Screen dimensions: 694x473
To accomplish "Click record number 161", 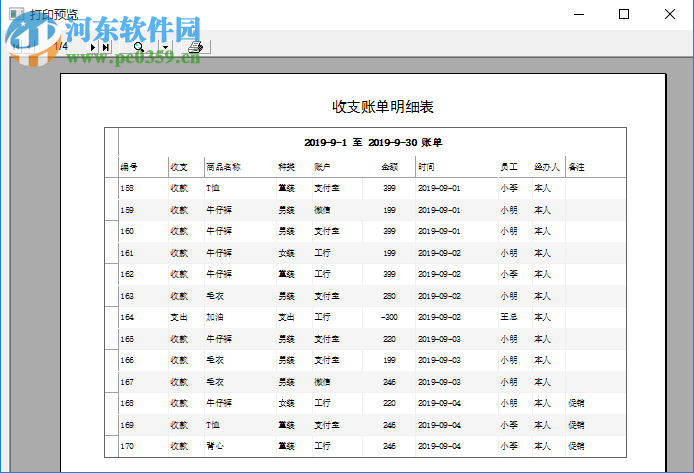I will (x=127, y=253).
